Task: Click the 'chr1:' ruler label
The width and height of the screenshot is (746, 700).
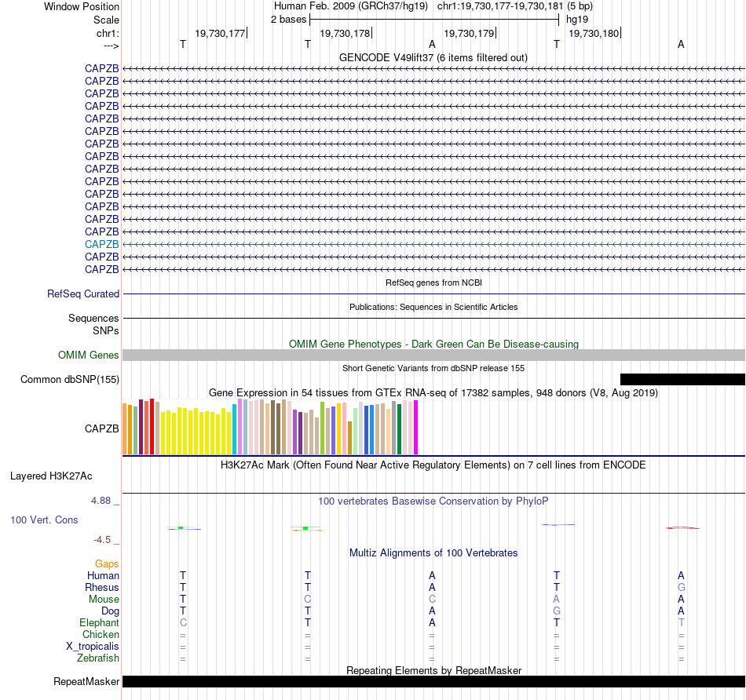Action: [x=108, y=33]
